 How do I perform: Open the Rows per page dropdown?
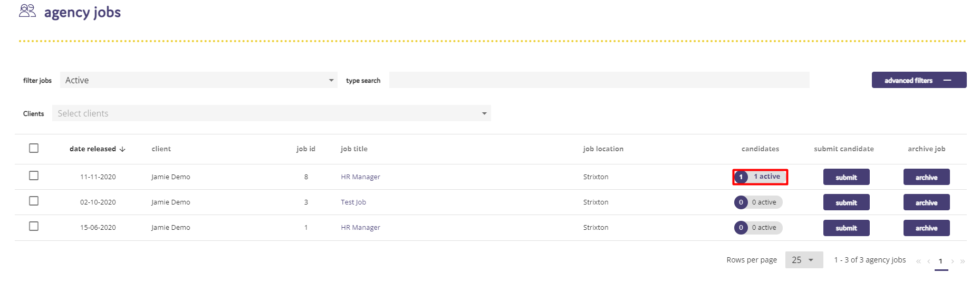[x=804, y=260]
